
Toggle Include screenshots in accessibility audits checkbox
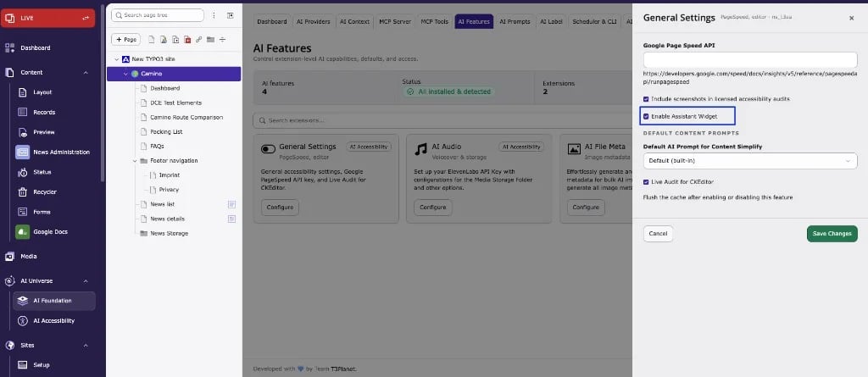coord(646,99)
